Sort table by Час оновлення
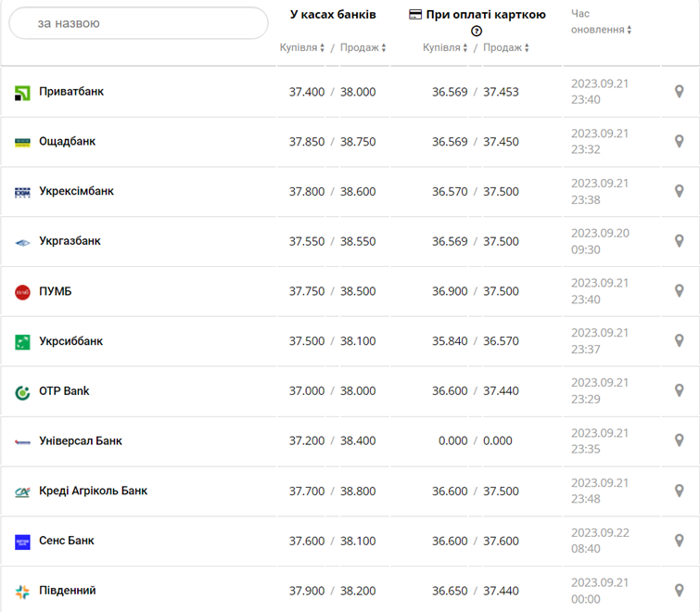700x612 pixels. coord(601,30)
